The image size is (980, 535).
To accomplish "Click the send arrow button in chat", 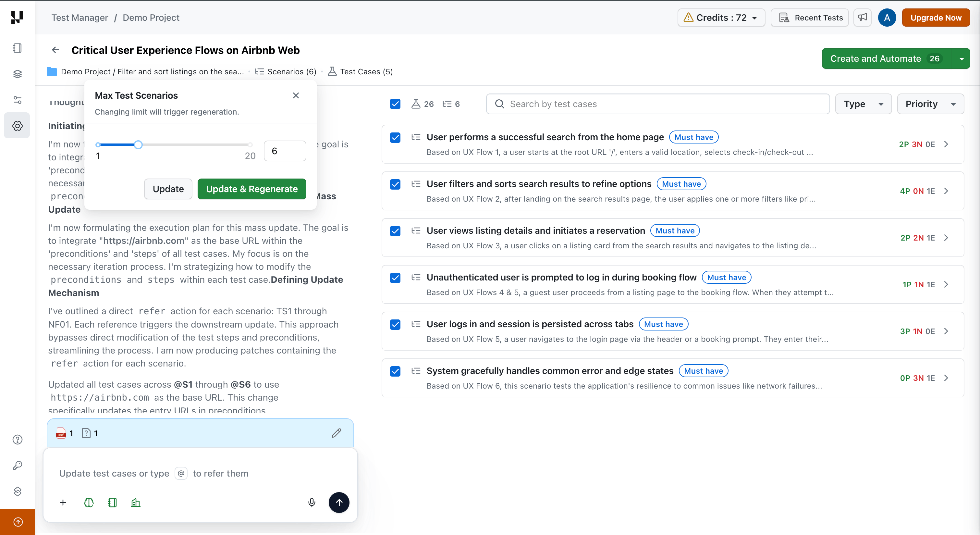I will 338,503.
